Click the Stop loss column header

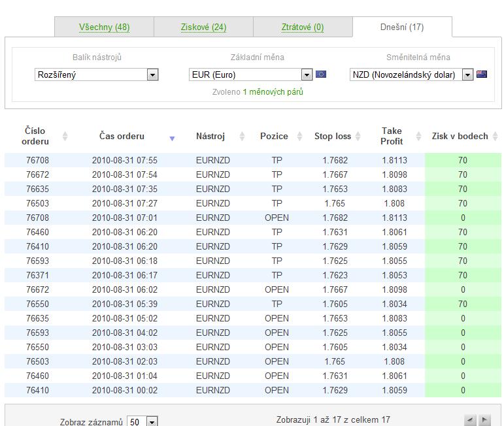point(333,136)
